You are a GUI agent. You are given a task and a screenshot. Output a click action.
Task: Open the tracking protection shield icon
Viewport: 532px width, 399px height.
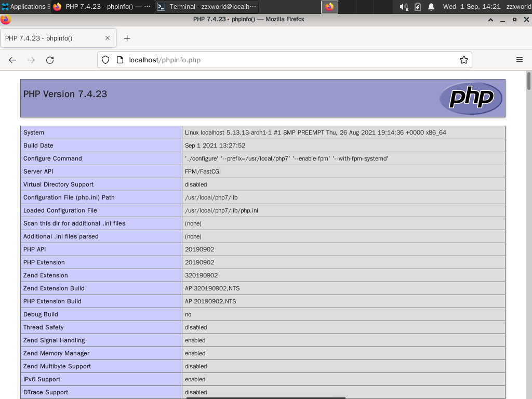pos(105,60)
